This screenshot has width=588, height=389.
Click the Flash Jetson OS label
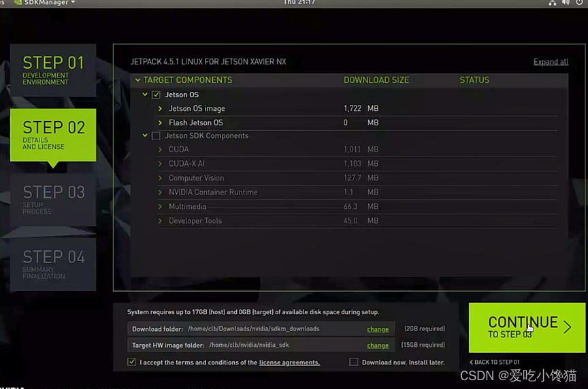click(196, 123)
